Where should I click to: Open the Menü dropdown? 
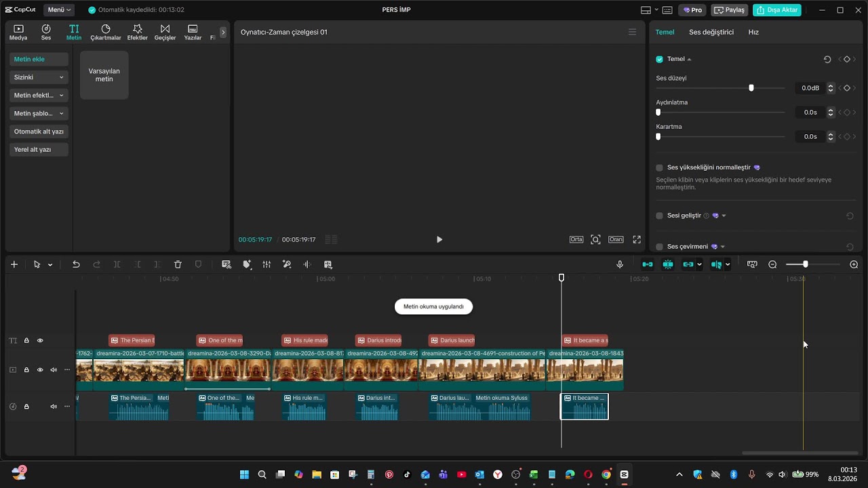[60, 10]
